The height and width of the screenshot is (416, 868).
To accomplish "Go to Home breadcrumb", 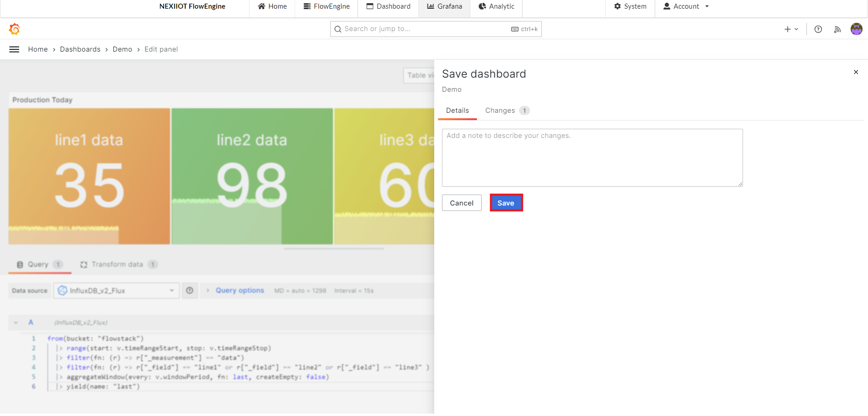I will 38,49.
